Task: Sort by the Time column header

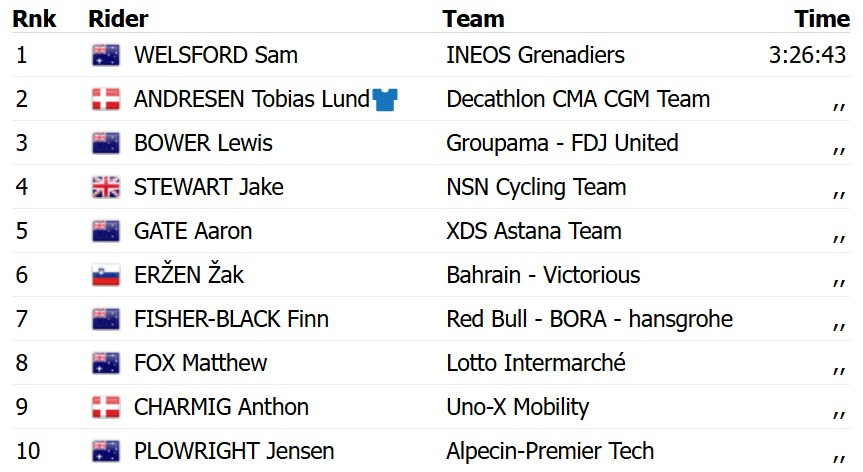Action: (822, 19)
